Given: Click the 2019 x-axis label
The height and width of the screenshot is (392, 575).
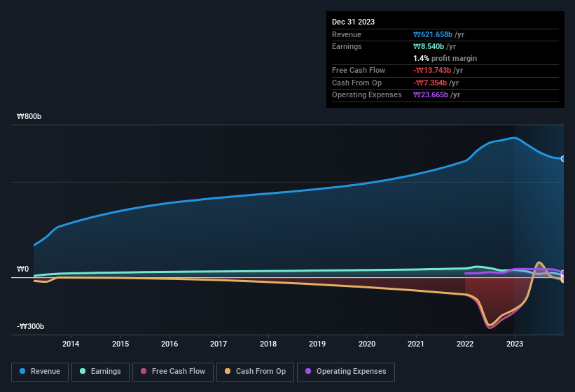Looking at the screenshot, I should tap(317, 344).
